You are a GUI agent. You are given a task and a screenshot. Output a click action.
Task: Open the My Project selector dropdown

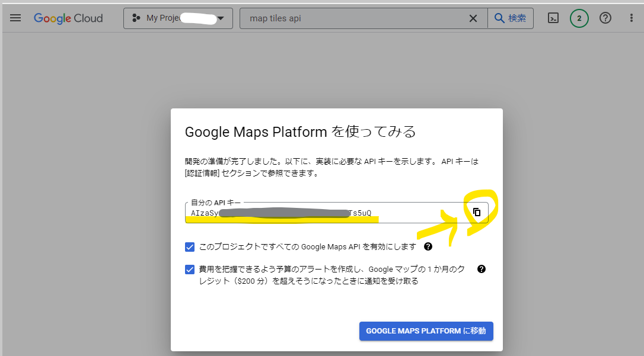pyautogui.click(x=178, y=18)
